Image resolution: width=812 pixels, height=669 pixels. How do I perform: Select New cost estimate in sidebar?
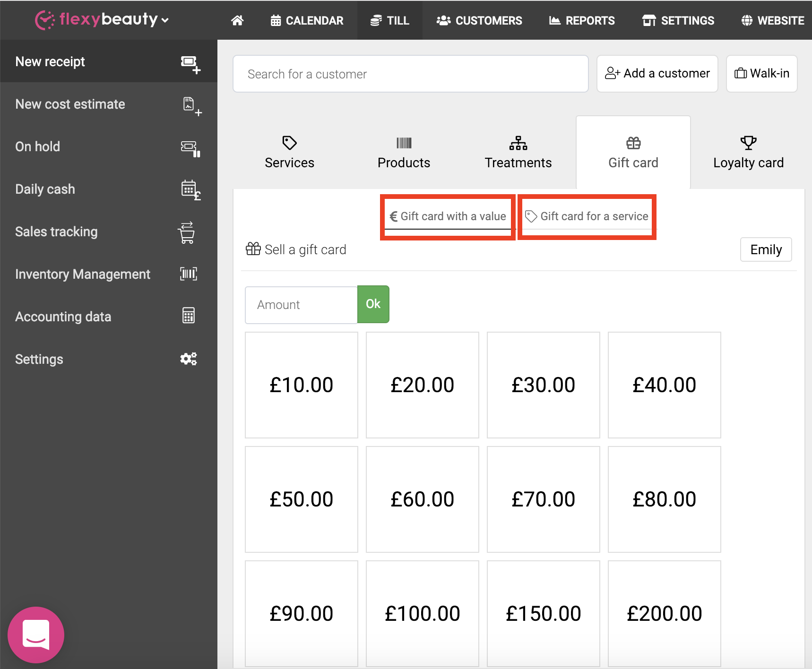click(109, 104)
